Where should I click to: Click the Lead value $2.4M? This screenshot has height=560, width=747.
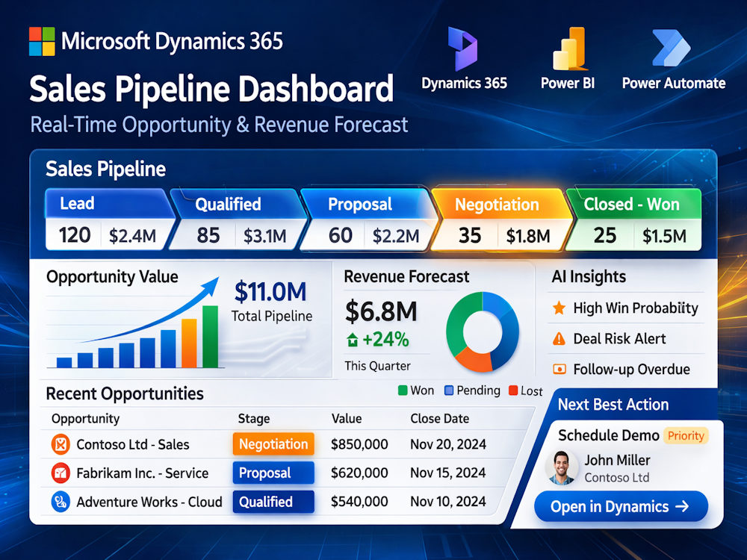point(132,236)
